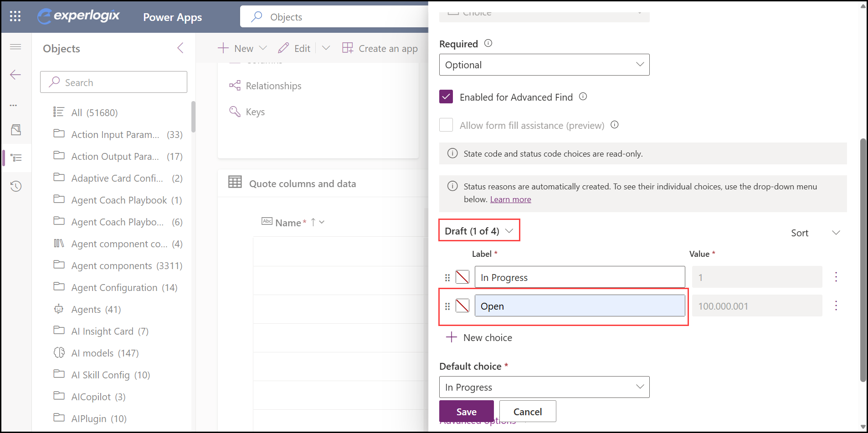Open the app launcher waffle icon

click(x=15, y=16)
